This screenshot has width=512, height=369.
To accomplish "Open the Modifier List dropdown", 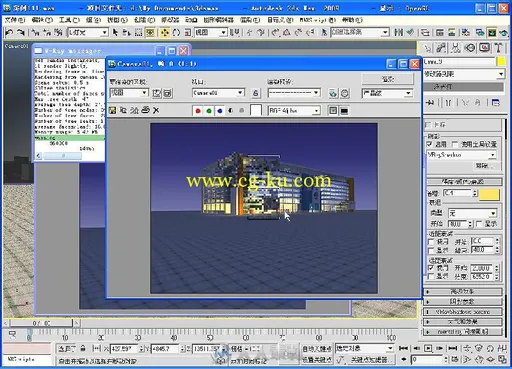I will pyautogui.click(x=464, y=74).
